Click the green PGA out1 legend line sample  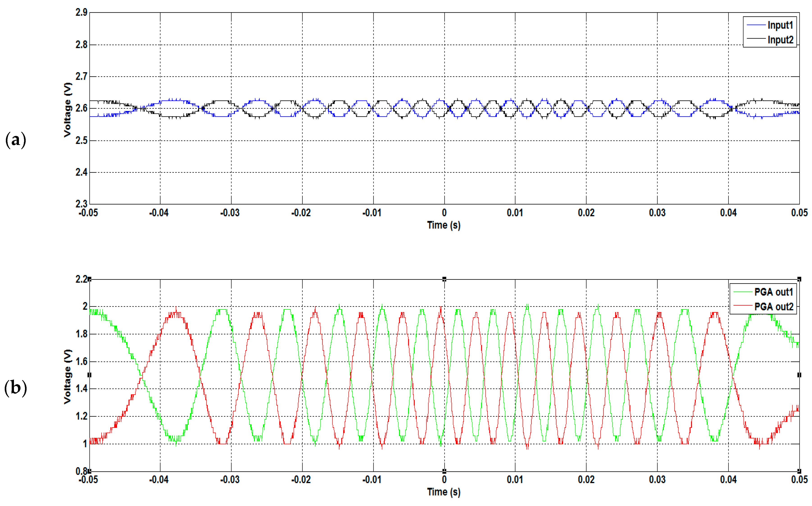(x=743, y=292)
